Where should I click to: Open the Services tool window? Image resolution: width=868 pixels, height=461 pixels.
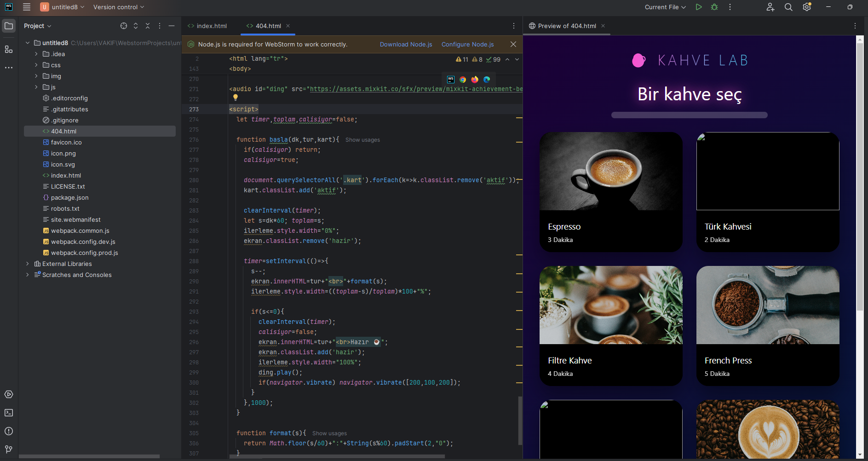[x=9, y=394]
